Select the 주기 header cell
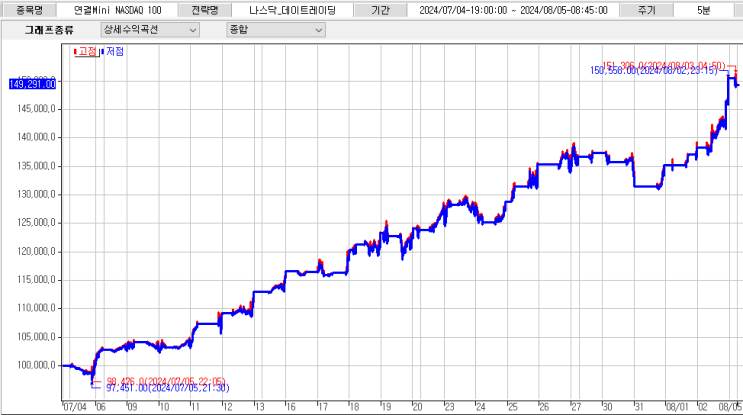 coord(646,10)
